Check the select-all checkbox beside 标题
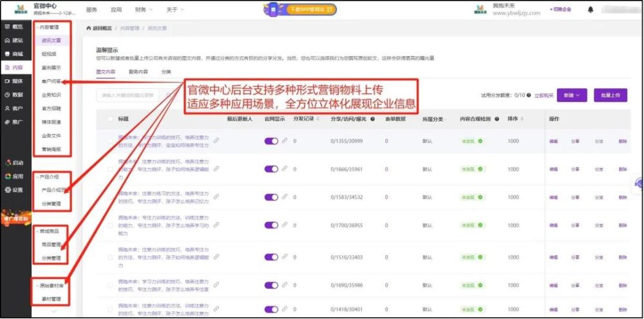 pyautogui.click(x=110, y=119)
